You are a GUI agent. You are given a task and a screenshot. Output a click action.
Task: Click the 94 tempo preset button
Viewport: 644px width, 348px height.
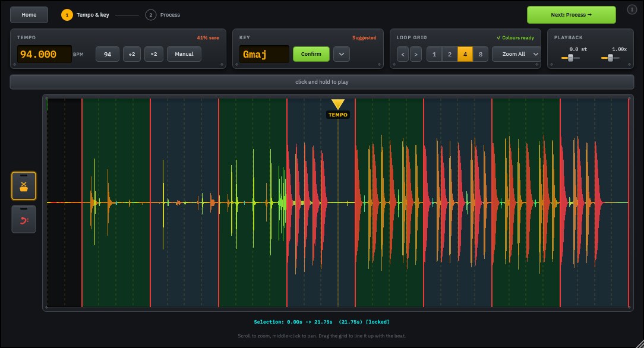point(108,54)
